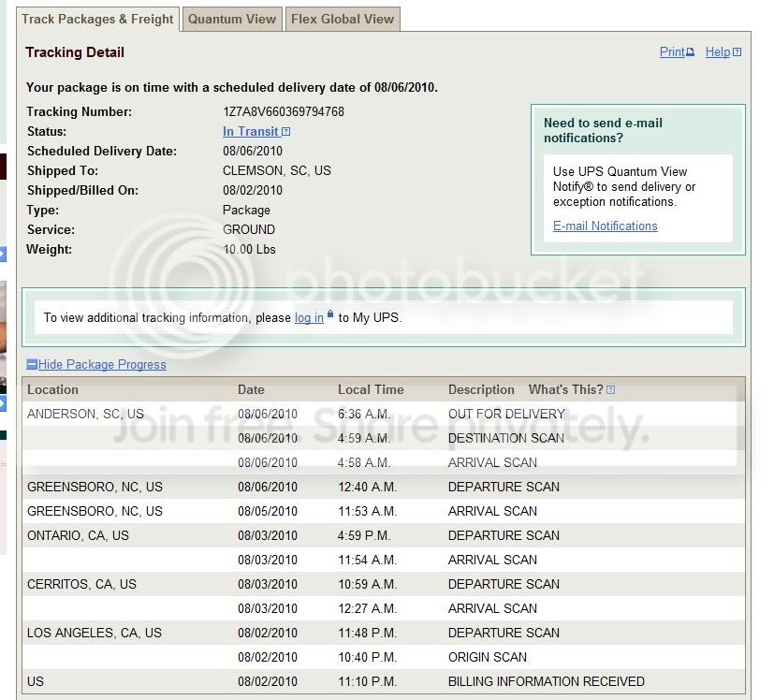The width and height of the screenshot is (774, 700).
Task: Click the Local Time column header
Action: tap(371, 389)
